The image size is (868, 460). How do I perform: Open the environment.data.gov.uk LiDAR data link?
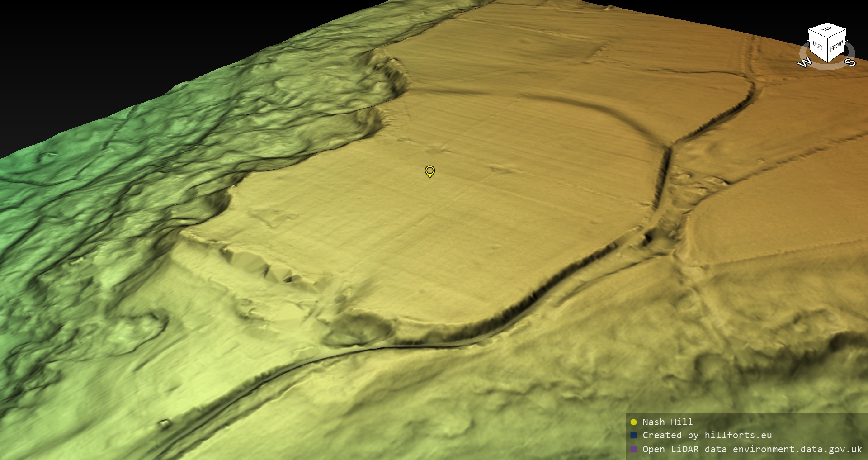click(x=797, y=449)
